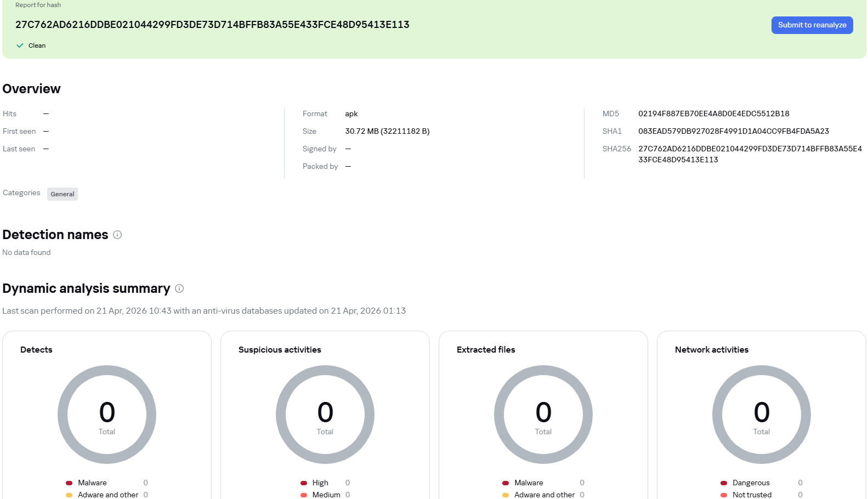
Task: Open the Dynamic analysis summary info icon
Action: [x=179, y=288]
